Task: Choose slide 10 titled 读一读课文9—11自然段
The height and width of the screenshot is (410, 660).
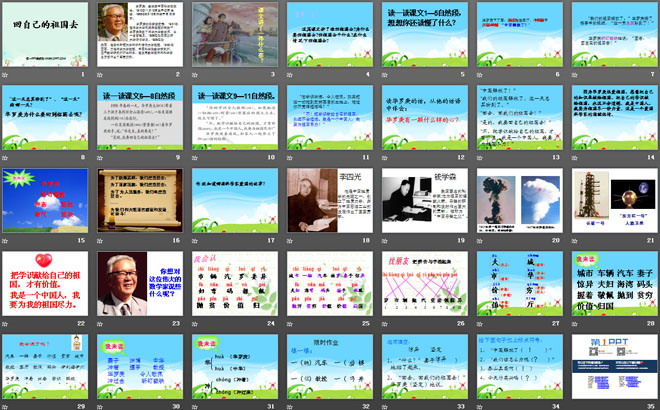Action: [x=231, y=120]
